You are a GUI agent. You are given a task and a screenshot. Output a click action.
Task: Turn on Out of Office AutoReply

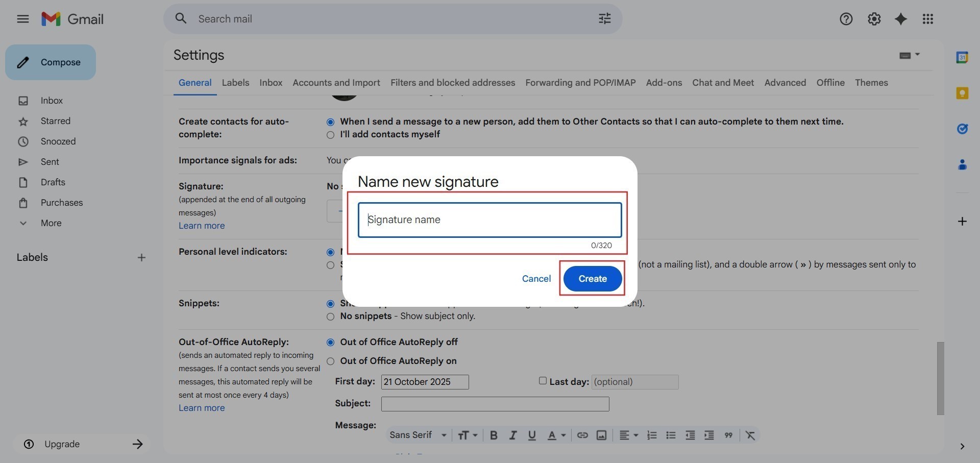[331, 361]
